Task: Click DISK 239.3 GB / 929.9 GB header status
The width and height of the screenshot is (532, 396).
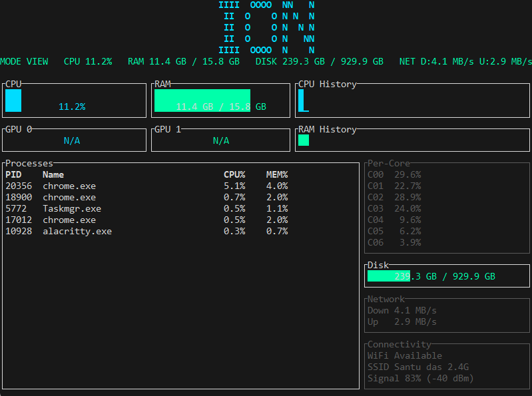Action: [320, 61]
